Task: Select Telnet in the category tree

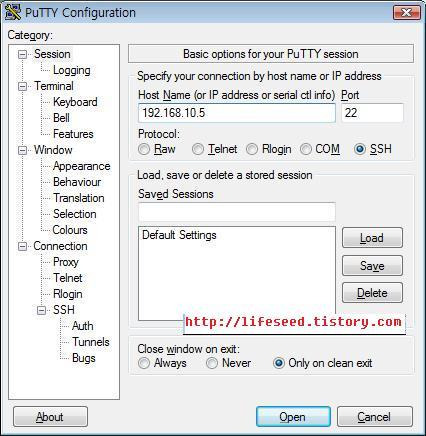Action: pos(68,278)
